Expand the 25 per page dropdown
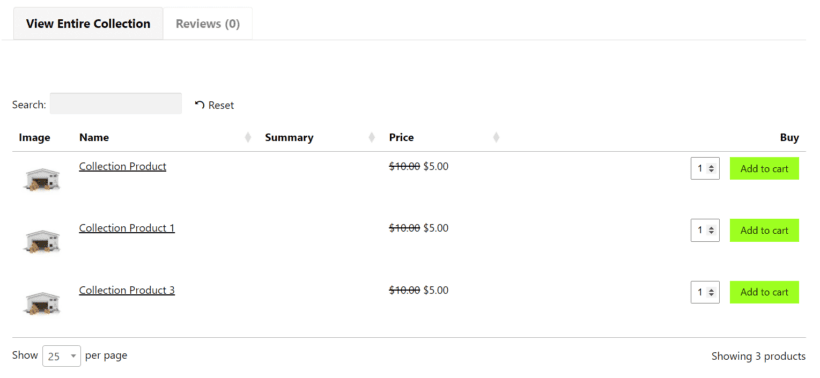This screenshot has height=378, width=820. [62, 356]
